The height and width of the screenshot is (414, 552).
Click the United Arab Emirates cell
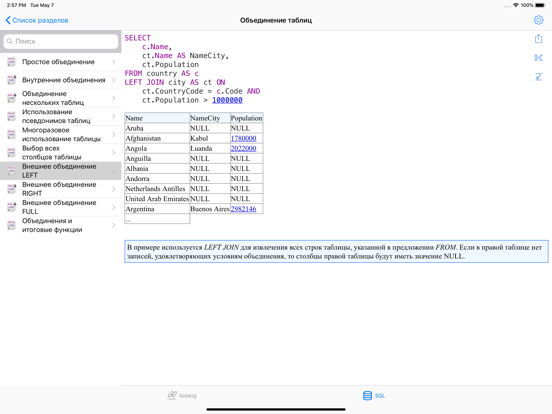(x=157, y=199)
